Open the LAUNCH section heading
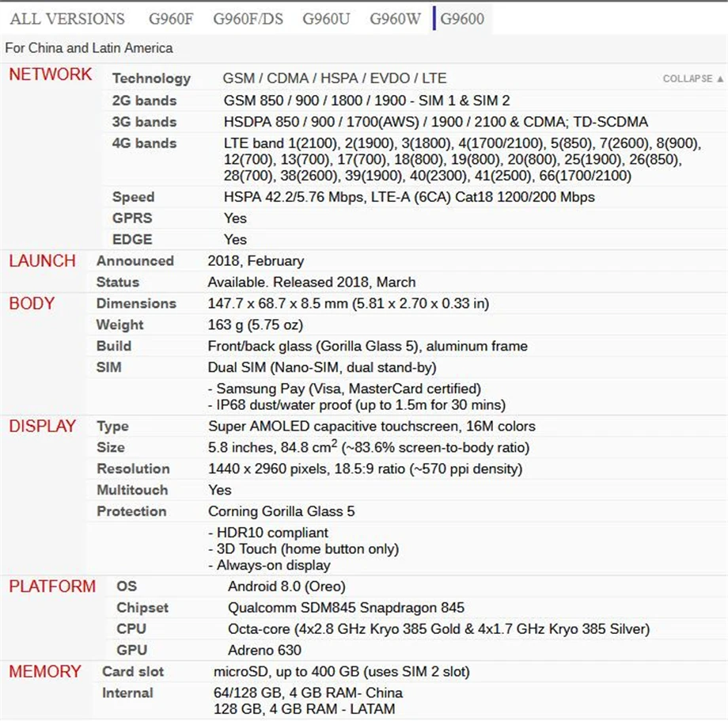The width and height of the screenshot is (728, 721). (42, 261)
